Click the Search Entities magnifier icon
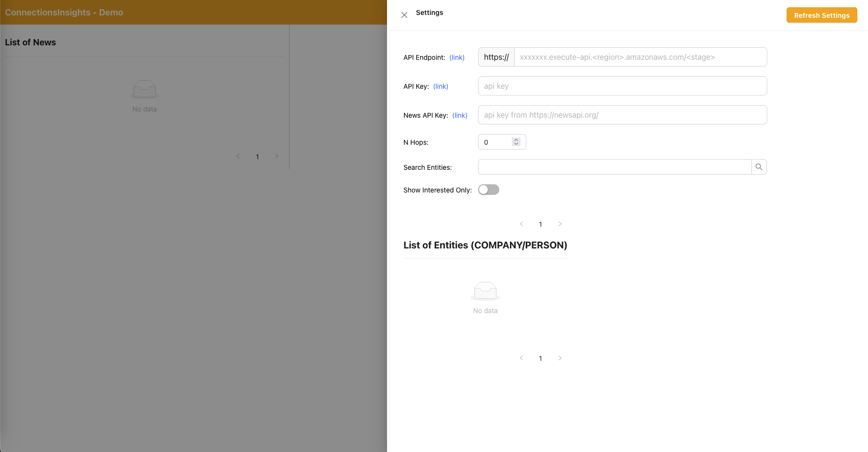Screen dimensions: 868x452 pos(759,167)
